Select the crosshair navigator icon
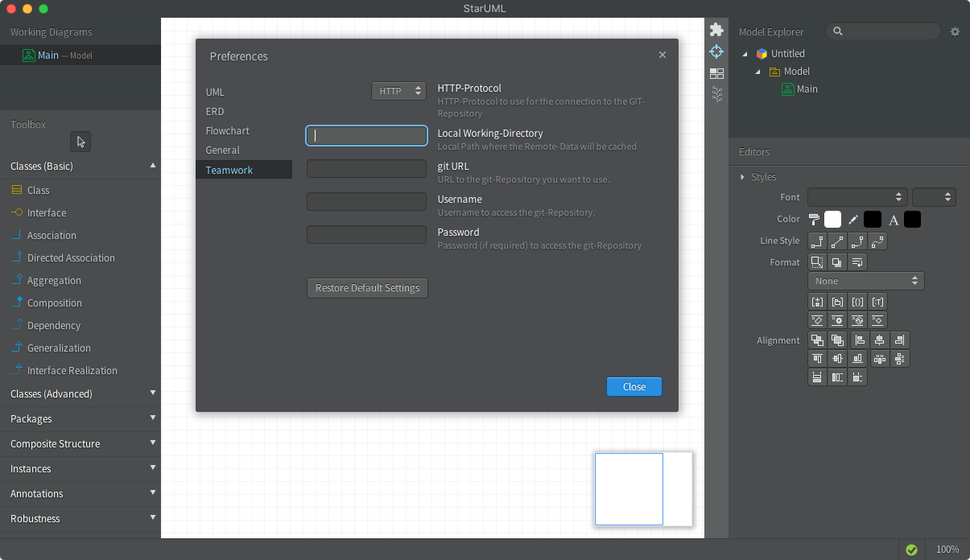970x560 pixels. [716, 51]
